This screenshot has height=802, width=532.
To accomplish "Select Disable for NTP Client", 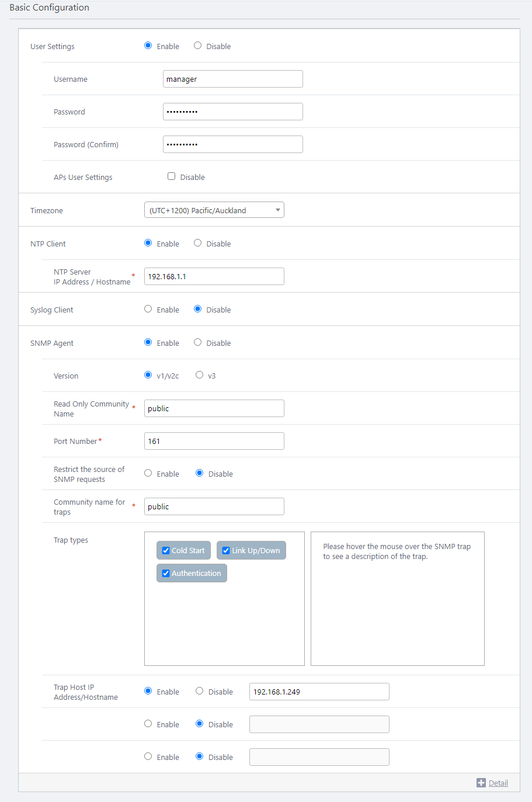I will [x=198, y=243].
